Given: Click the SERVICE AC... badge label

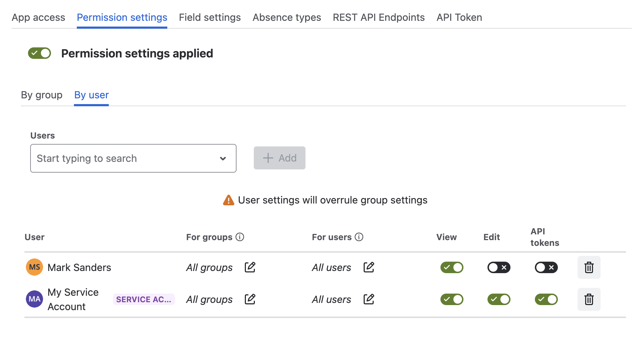Looking at the screenshot, I should pyautogui.click(x=144, y=299).
